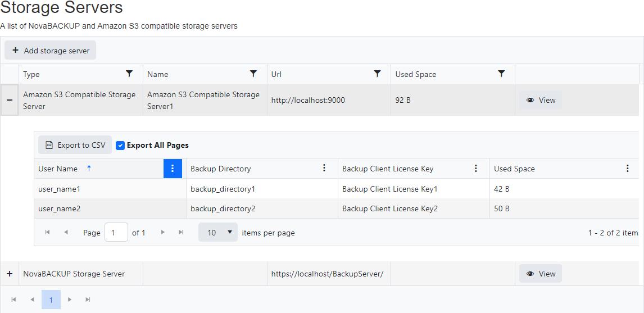Collapse the Amazon S3 storage server row

point(10,100)
